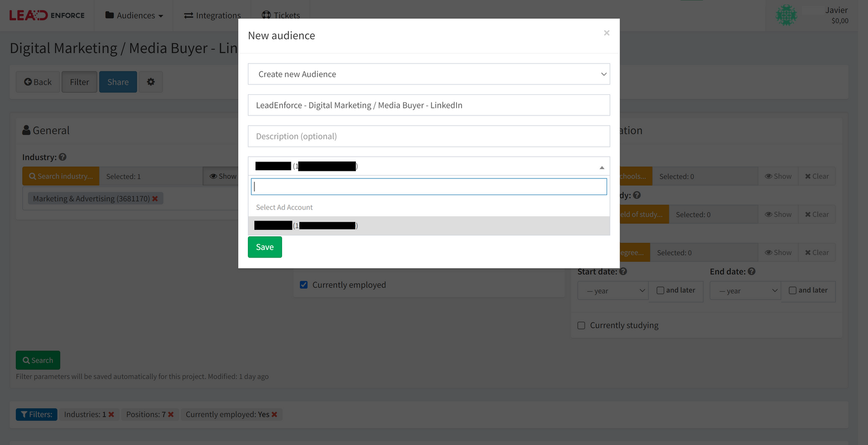Click the Share button
The image size is (868, 445).
pyautogui.click(x=118, y=82)
